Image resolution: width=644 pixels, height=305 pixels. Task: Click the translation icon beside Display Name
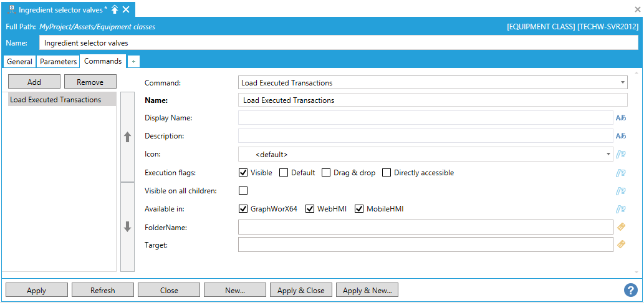[620, 118]
